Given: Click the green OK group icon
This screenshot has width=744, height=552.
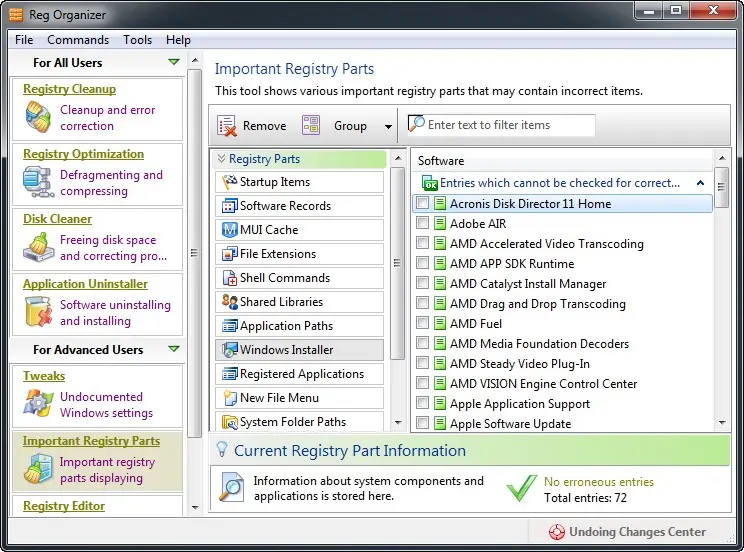Looking at the screenshot, I should point(429,183).
